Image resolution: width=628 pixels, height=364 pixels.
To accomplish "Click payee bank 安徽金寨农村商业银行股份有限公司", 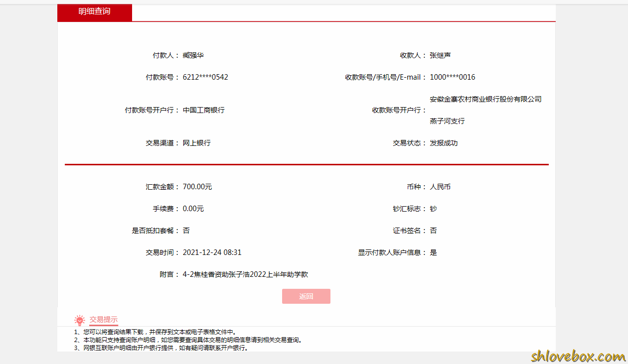I will [x=486, y=99].
